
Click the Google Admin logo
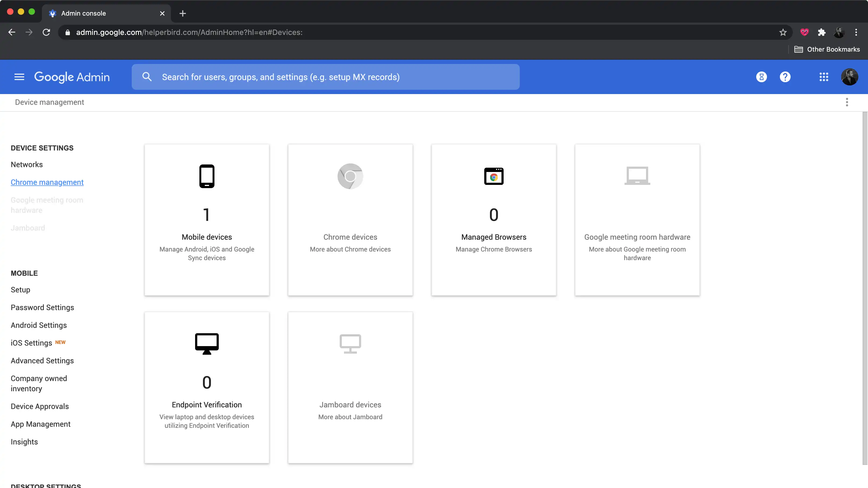[x=72, y=77]
